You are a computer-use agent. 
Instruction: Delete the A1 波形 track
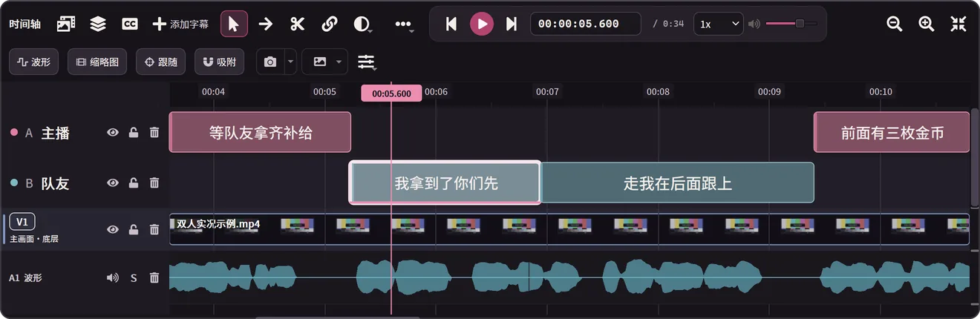[x=154, y=278]
